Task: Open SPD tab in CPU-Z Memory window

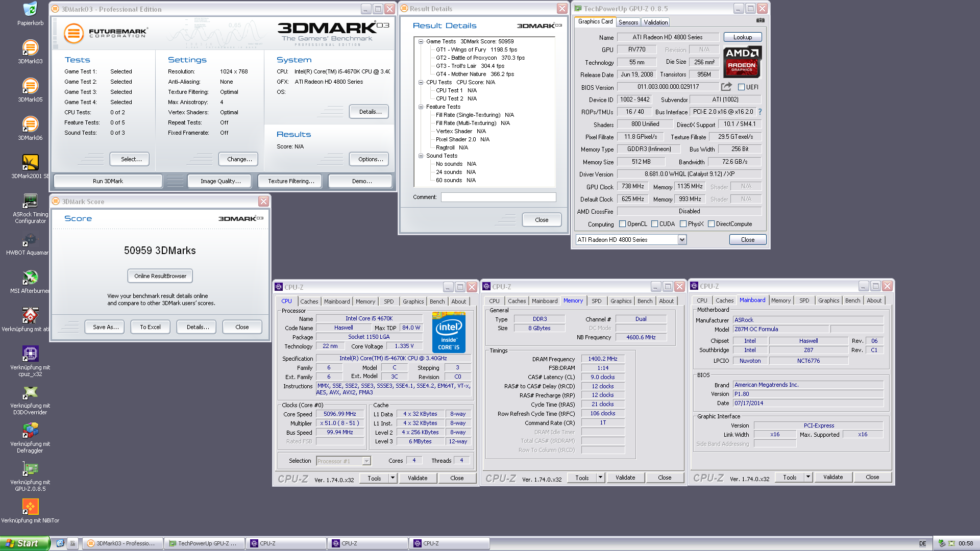Action: [596, 301]
